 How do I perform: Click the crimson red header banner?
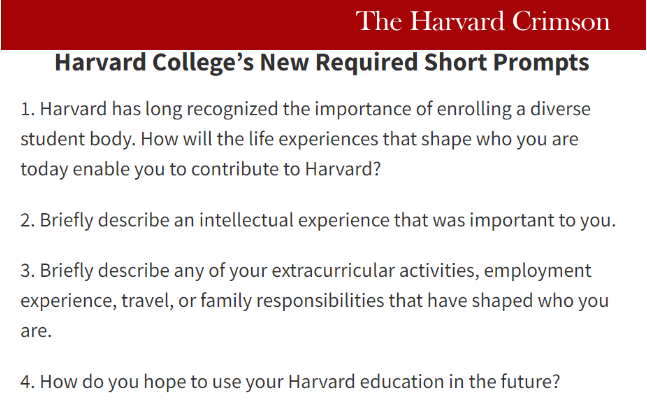(x=324, y=25)
